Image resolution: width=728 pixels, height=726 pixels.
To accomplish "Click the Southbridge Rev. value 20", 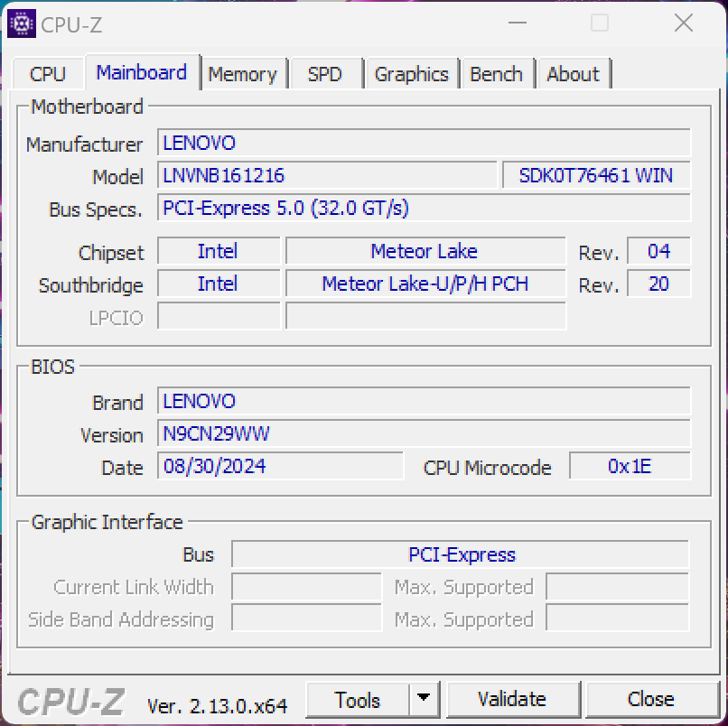I will pos(658,284).
